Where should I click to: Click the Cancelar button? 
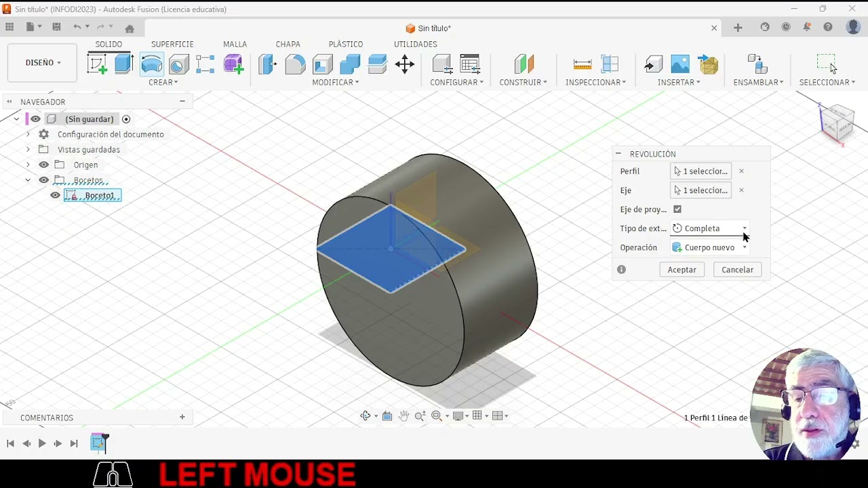[737, 270]
